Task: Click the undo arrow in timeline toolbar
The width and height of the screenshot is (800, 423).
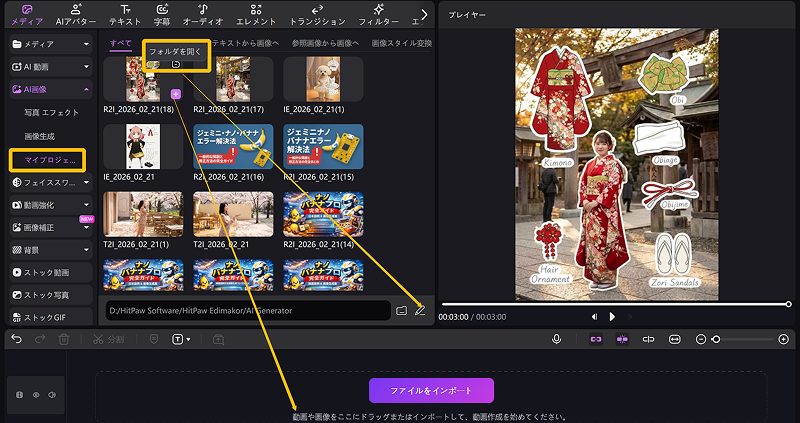Action: pyautogui.click(x=16, y=339)
